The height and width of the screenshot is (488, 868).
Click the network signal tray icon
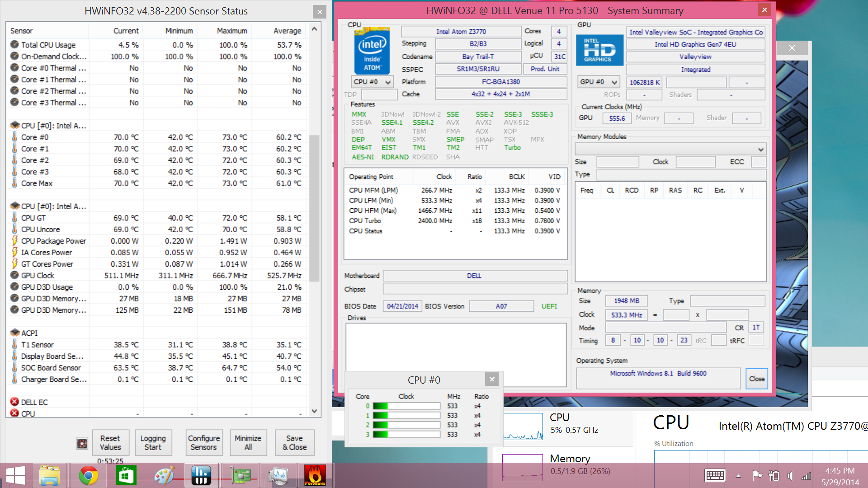tap(806, 476)
